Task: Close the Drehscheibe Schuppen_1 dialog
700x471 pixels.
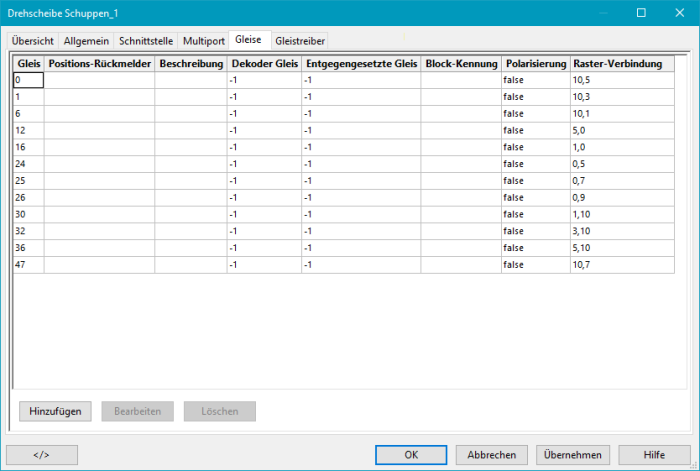Action: 676,13
